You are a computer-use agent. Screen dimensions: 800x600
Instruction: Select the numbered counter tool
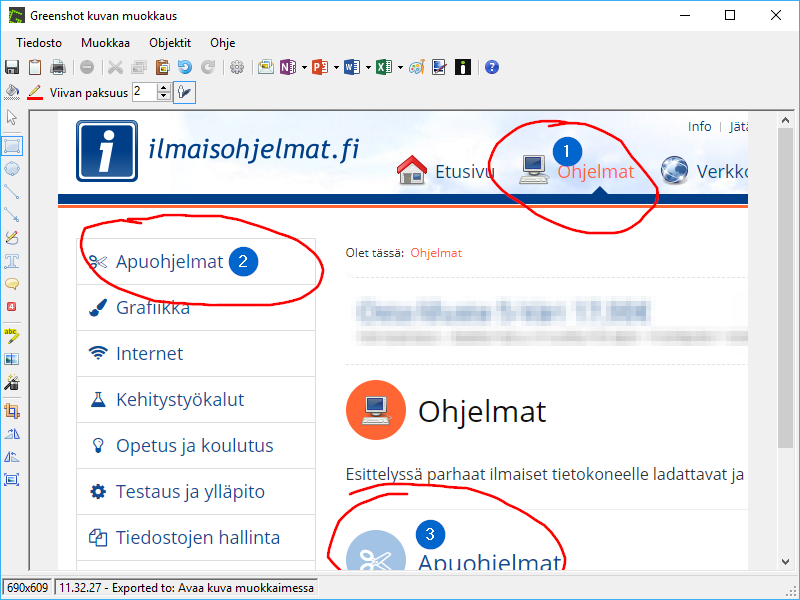pyautogui.click(x=12, y=307)
